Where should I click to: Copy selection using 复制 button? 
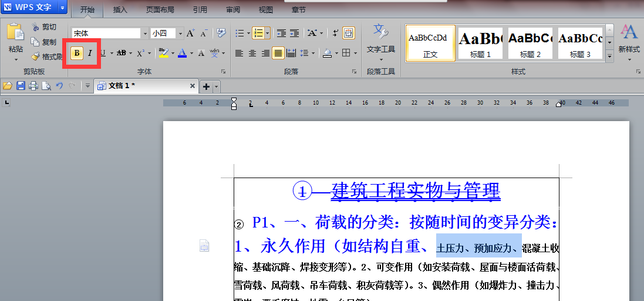[x=44, y=42]
